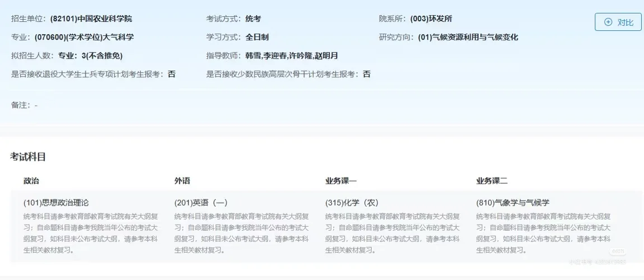Click the 政治 column header
Screen dimensions: 644x280
[32, 181]
